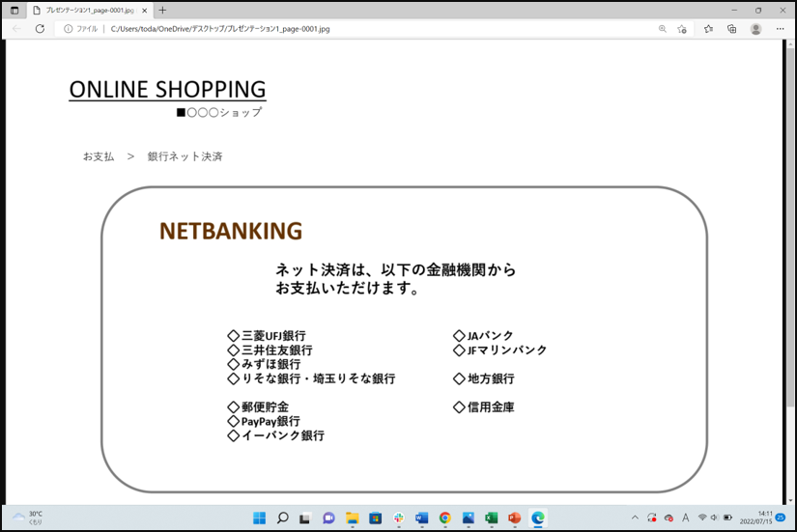
Task: Click the 三菱UFJ銀行 entry
Action: click(x=267, y=336)
